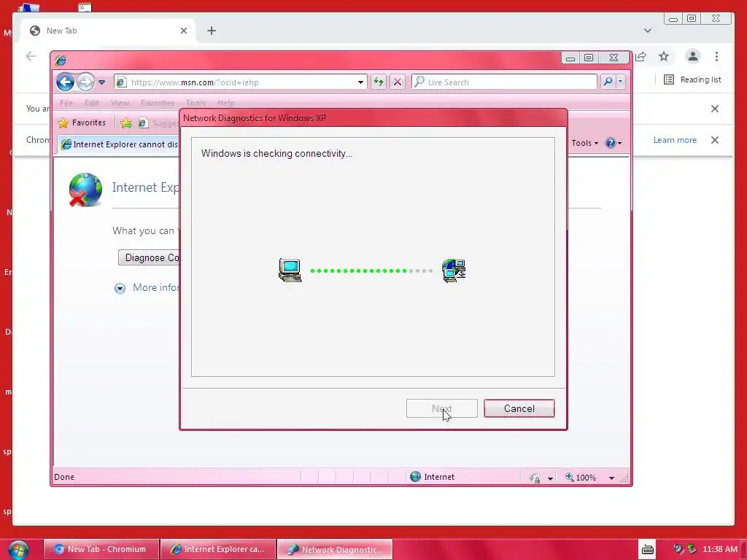The width and height of the screenshot is (747, 560).
Task: Open the File menu in Internet Explorer
Action: 66,103
